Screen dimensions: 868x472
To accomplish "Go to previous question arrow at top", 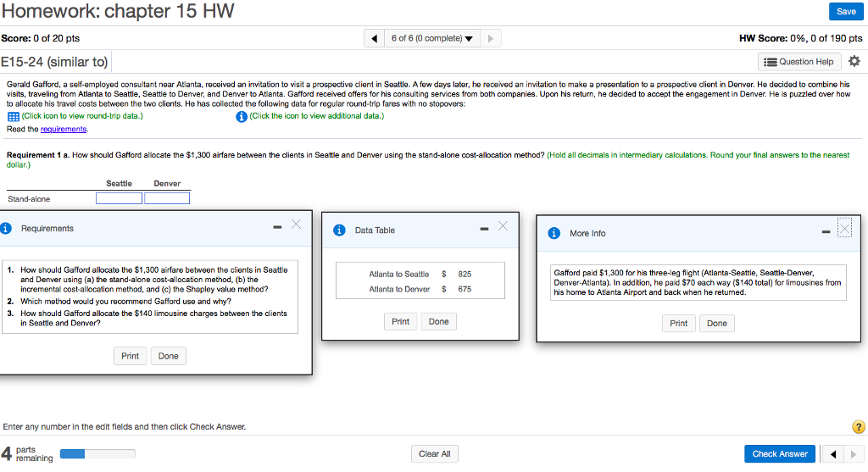I will pos(374,38).
